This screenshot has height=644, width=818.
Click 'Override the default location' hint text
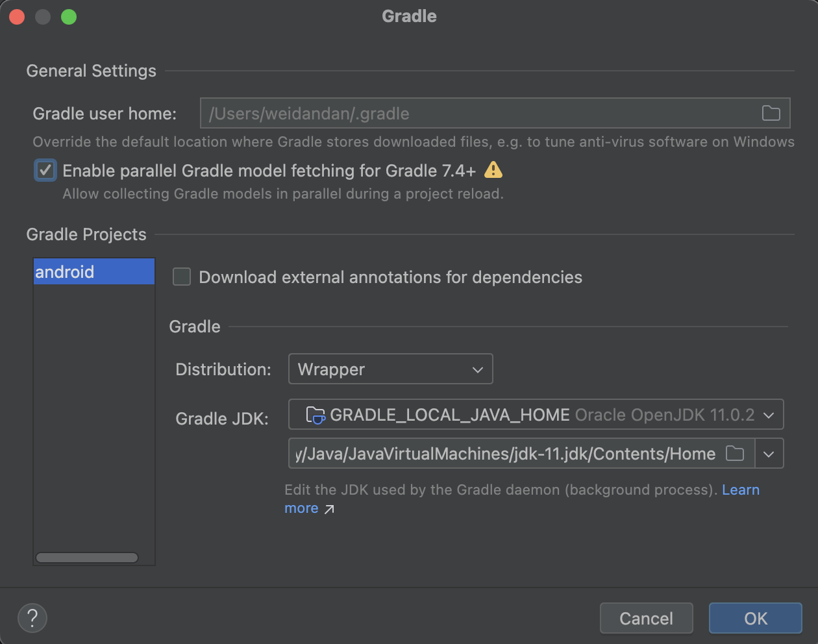tap(414, 142)
